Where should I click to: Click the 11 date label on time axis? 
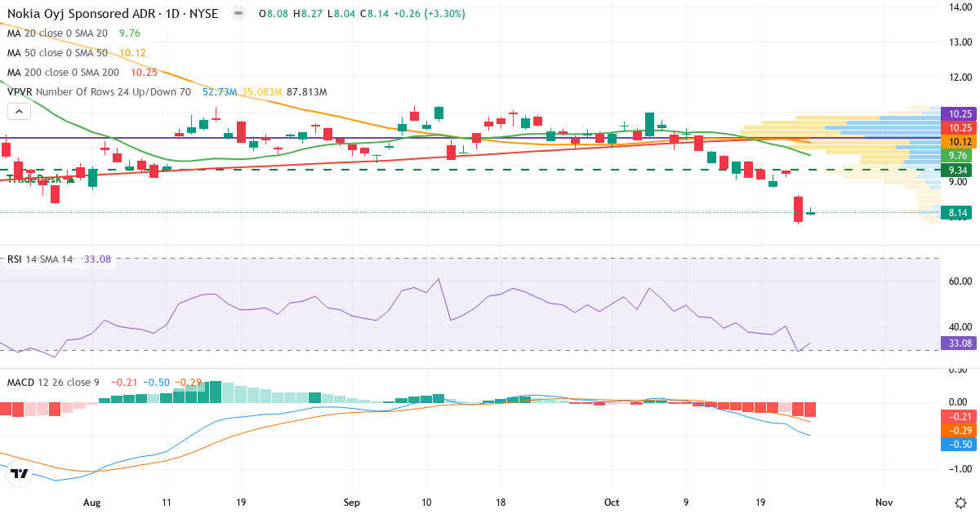167,502
